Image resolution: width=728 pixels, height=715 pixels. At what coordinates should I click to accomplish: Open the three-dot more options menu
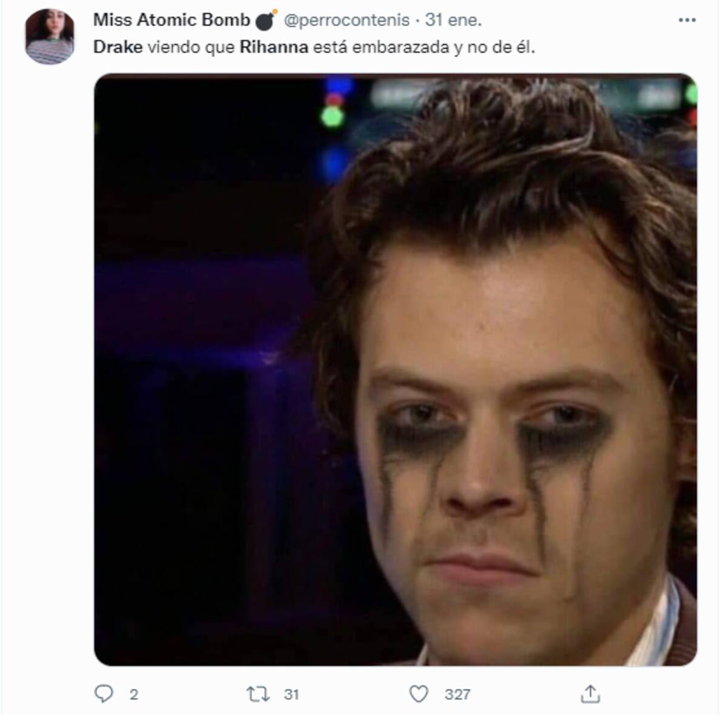point(687,21)
